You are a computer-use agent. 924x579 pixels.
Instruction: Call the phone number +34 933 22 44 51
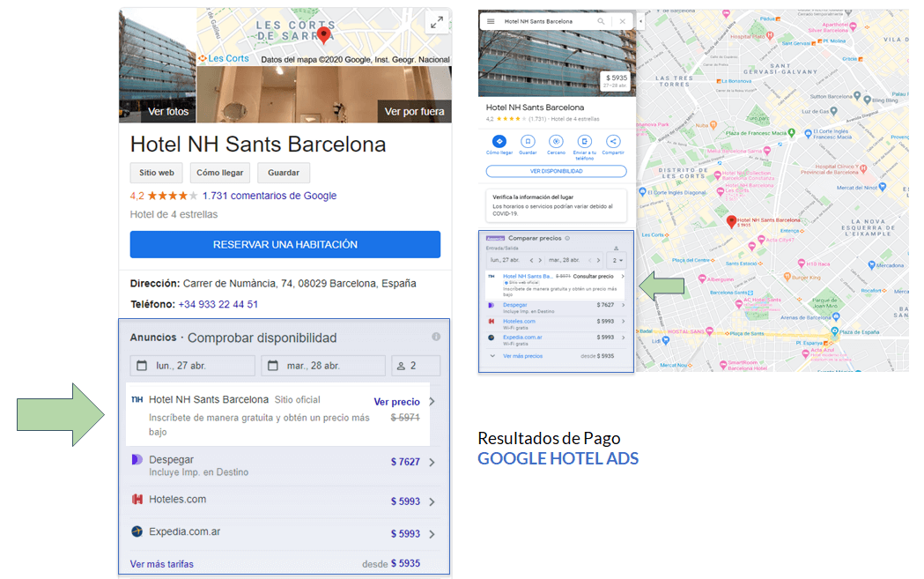(218, 304)
